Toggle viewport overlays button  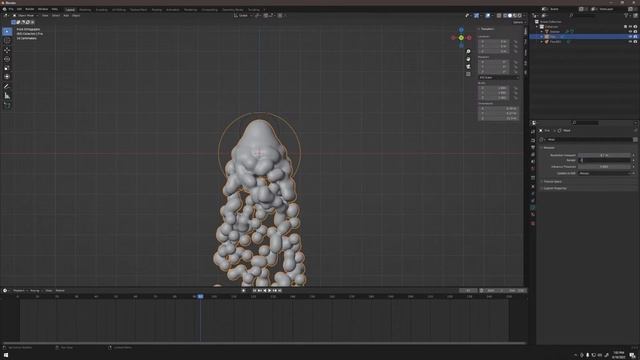coord(487,16)
